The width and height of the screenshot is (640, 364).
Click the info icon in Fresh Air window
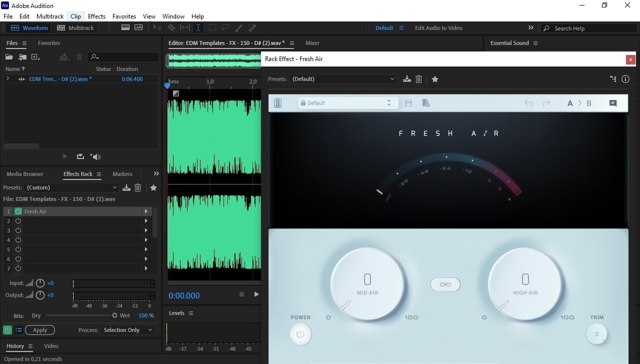click(x=625, y=79)
